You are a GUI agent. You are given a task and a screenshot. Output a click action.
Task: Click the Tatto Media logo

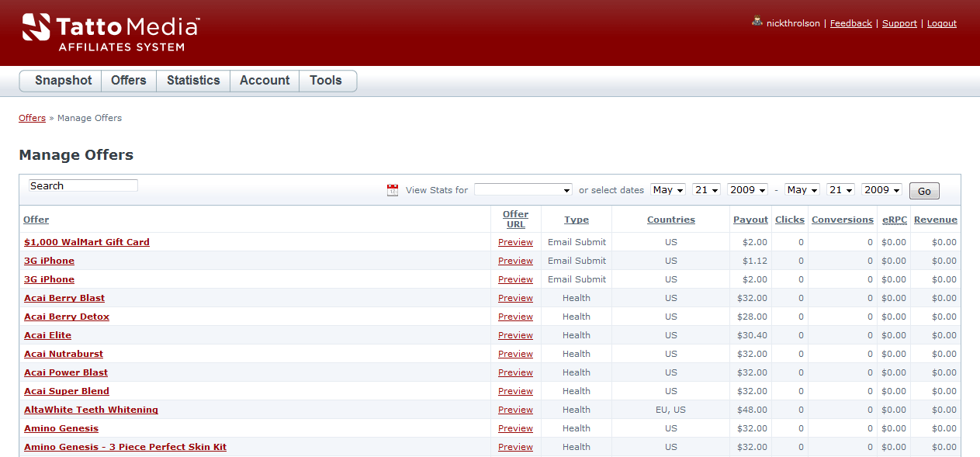tap(111, 32)
